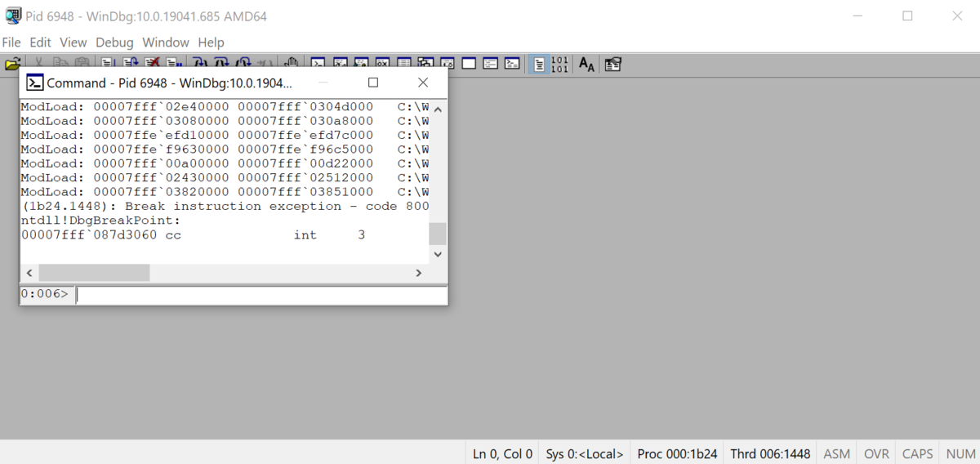980x464 pixels.
Task: Click the 'Break instruction exception' output line
Action: pos(225,206)
